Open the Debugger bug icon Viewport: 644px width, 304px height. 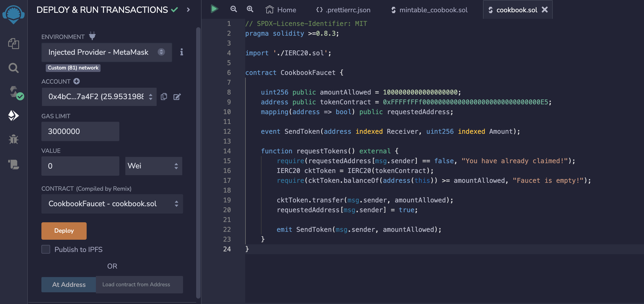13,139
